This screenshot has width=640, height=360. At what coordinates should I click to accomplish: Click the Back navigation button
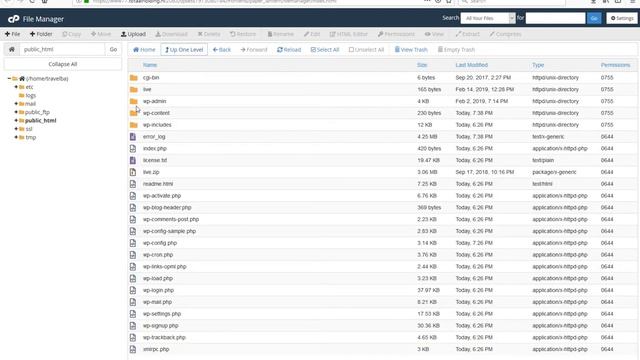pos(222,49)
